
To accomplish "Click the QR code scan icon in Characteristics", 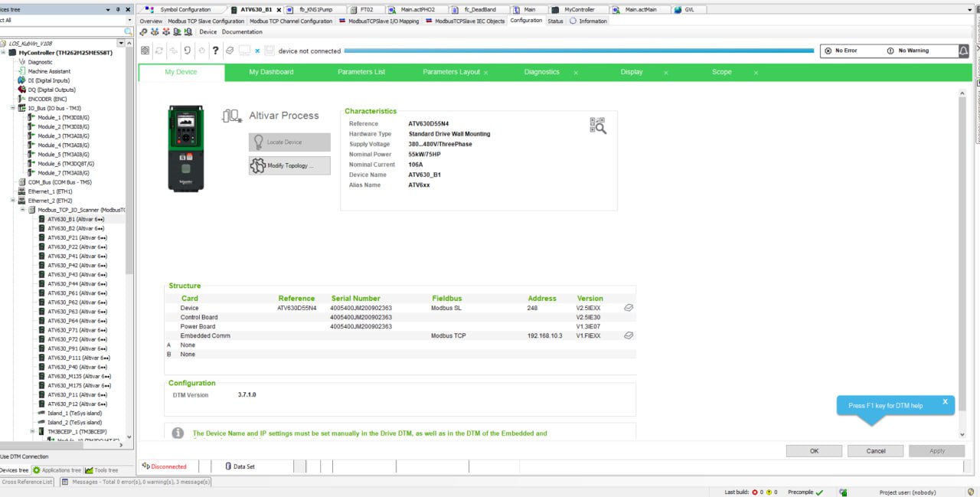I will [598, 126].
